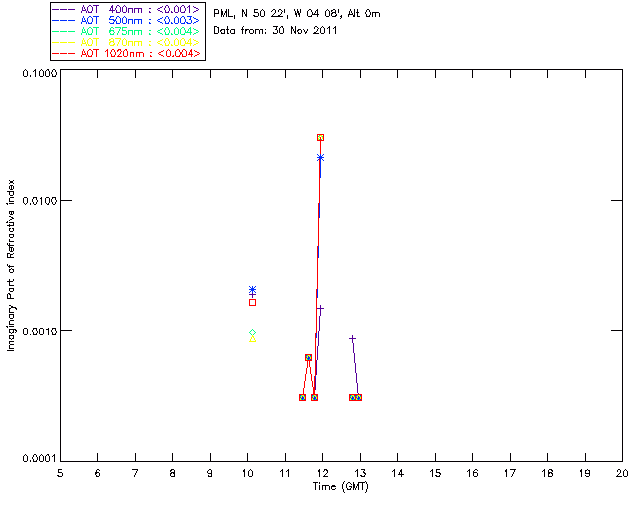This screenshot has height=512, width=640.
Task: Click the 'Data from: 30 Nov 2011' text
Action: [275, 31]
